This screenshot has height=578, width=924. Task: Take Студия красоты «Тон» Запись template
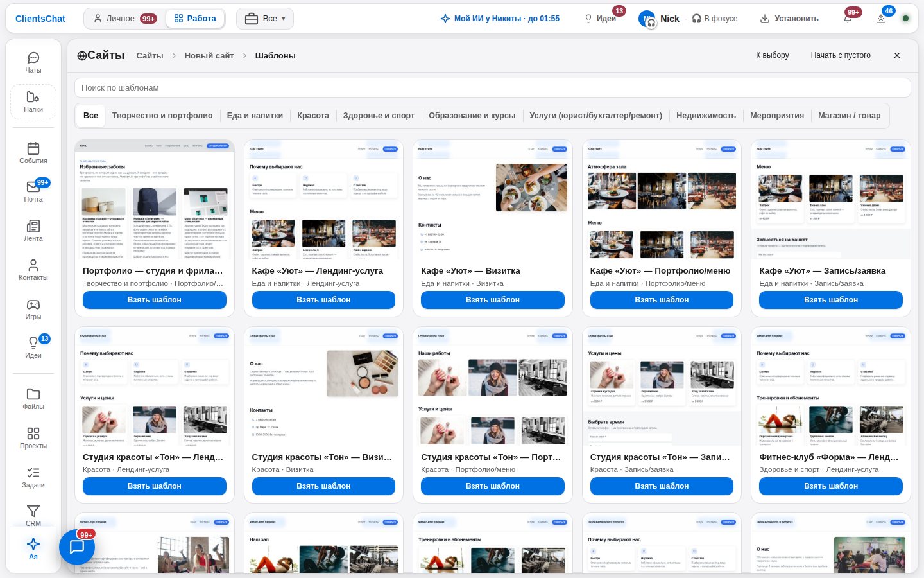(662, 486)
